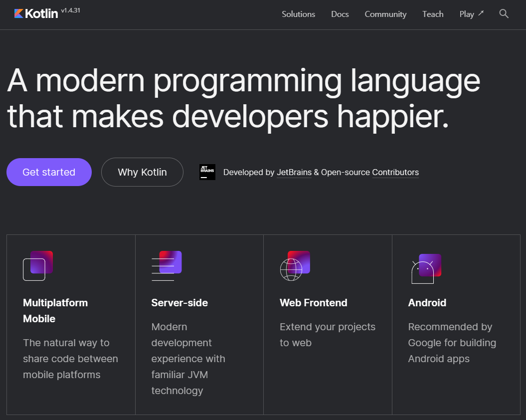The width and height of the screenshot is (526, 420).
Task: Open the Multiplatform Mobile heading
Action: point(55,311)
